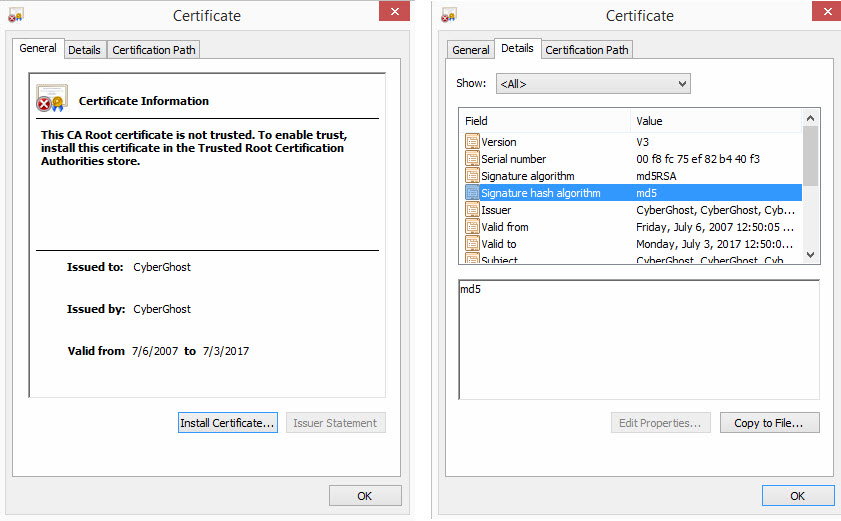Click the 7/3/2017 expiry date
This screenshot has height=521, width=841.
pos(226,351)
